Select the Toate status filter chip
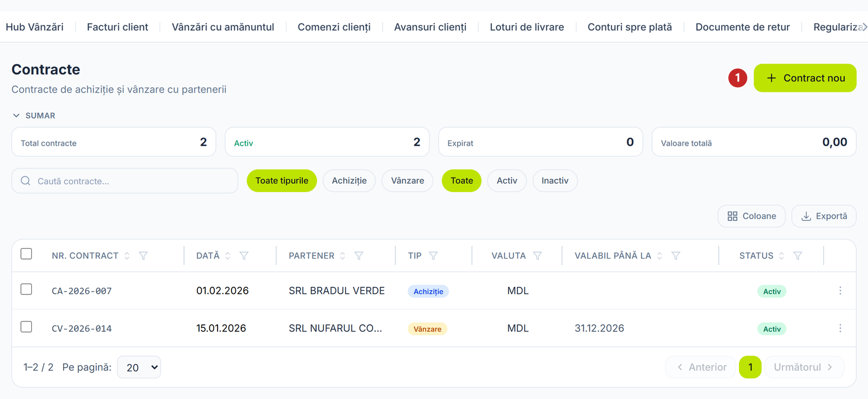Viewport: 868px width, 399px height. pos(462,180)
